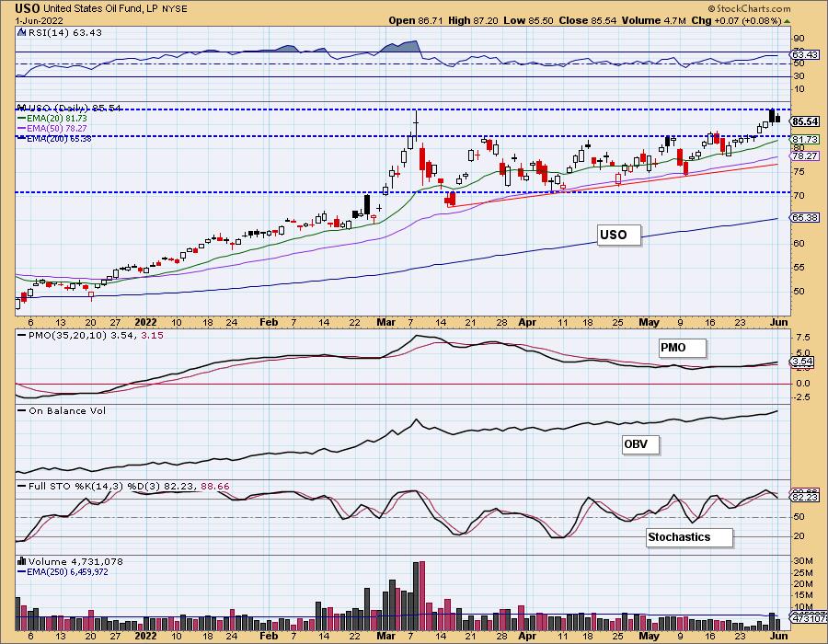The height and width of the screenshot is (644, 828).
Task: Click the 82.23 stochastic value tag on right
Action: tap(805, 497)
